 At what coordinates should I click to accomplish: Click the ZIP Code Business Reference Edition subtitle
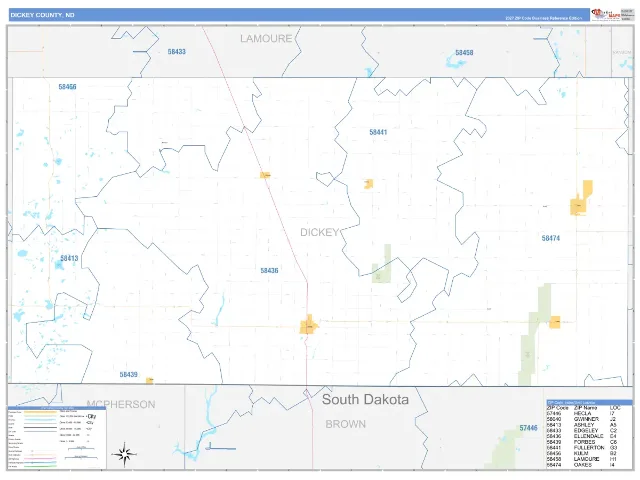543,18
